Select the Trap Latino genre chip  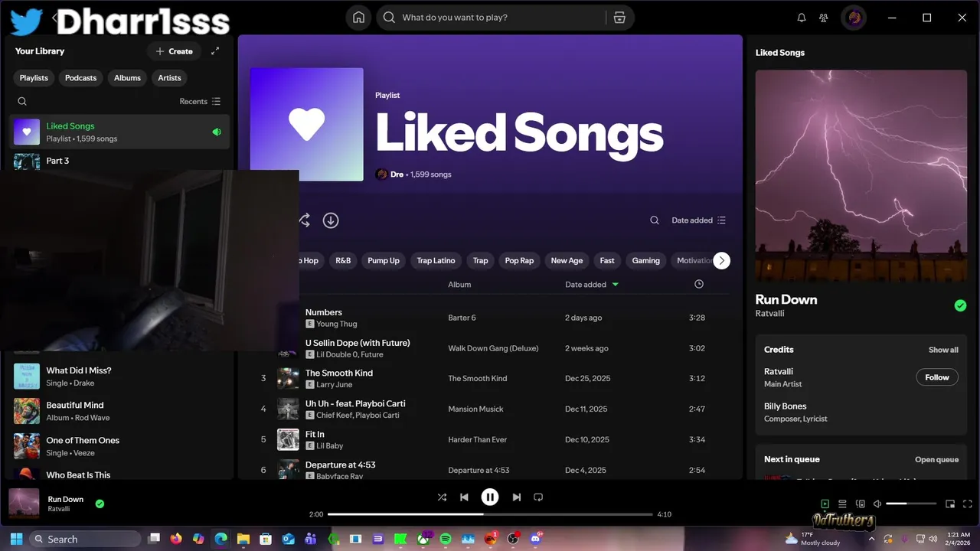[436, 261]
